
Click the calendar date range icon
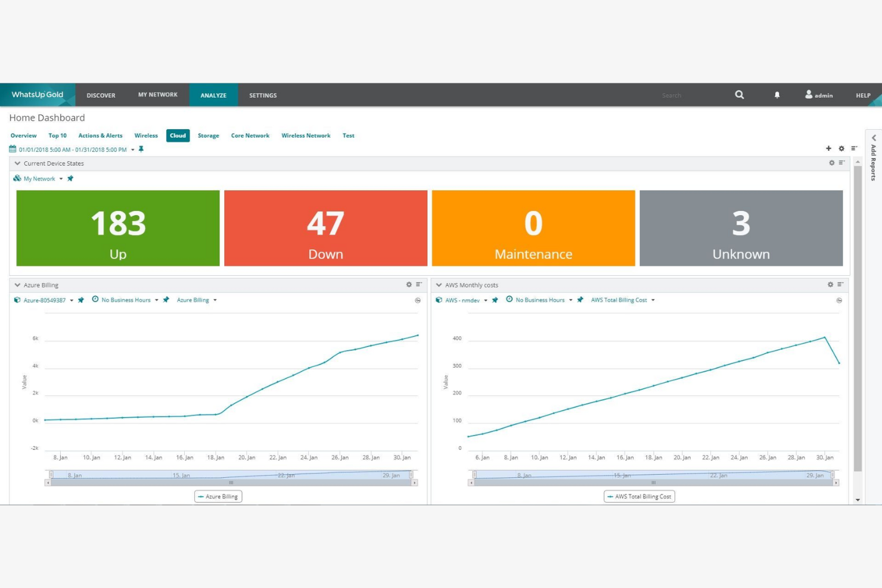point(13,149)
